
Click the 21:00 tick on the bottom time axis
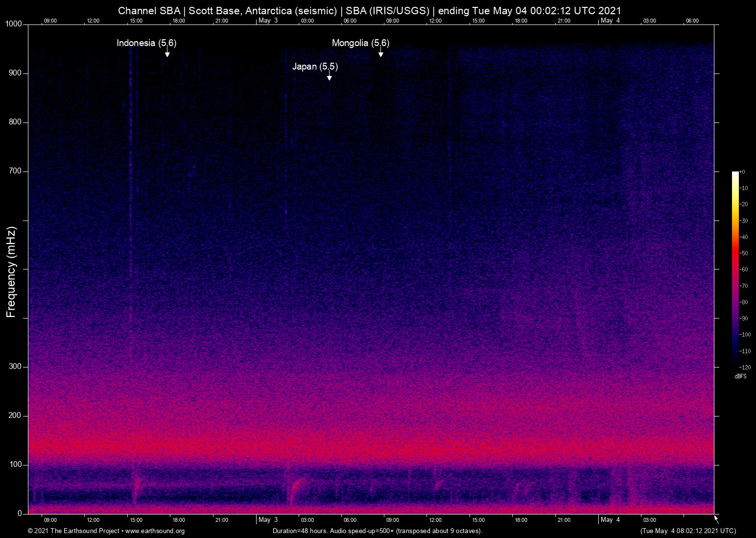pyautogui.click(x=565, y=520)
